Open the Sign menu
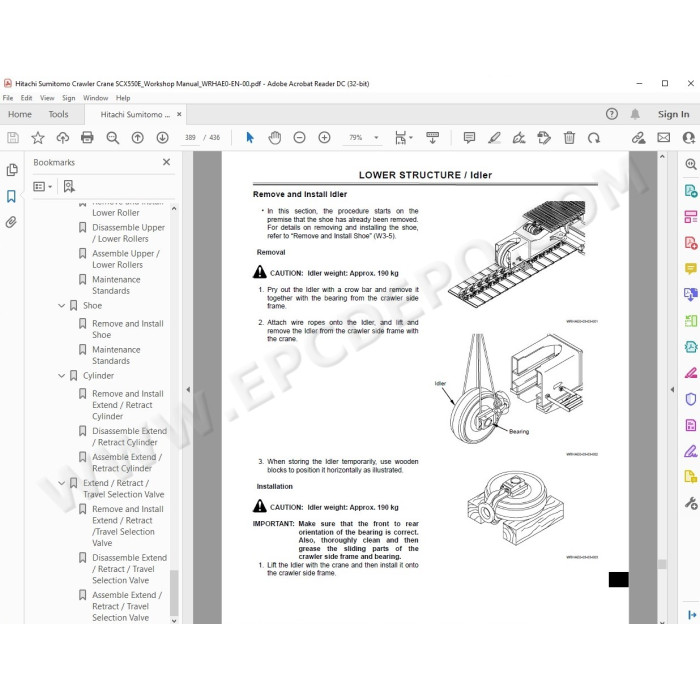This screenshot has height=700, width=700. point(68,98)
